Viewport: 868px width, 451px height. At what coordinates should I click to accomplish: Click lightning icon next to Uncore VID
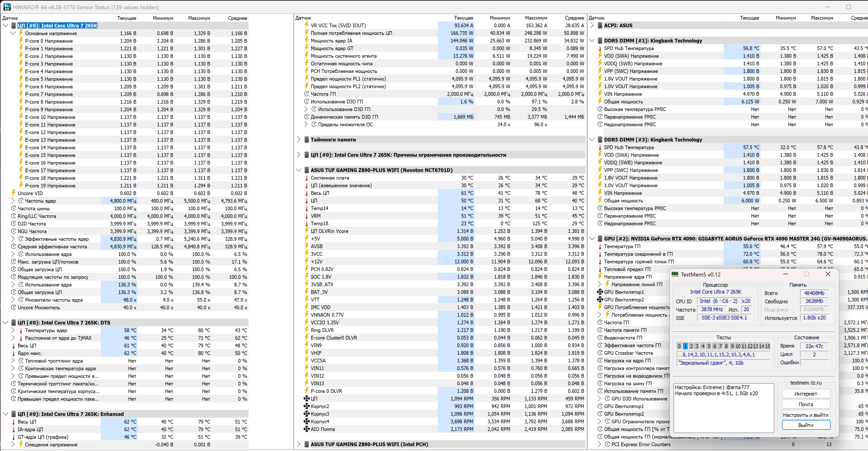(x=13, y=193)
